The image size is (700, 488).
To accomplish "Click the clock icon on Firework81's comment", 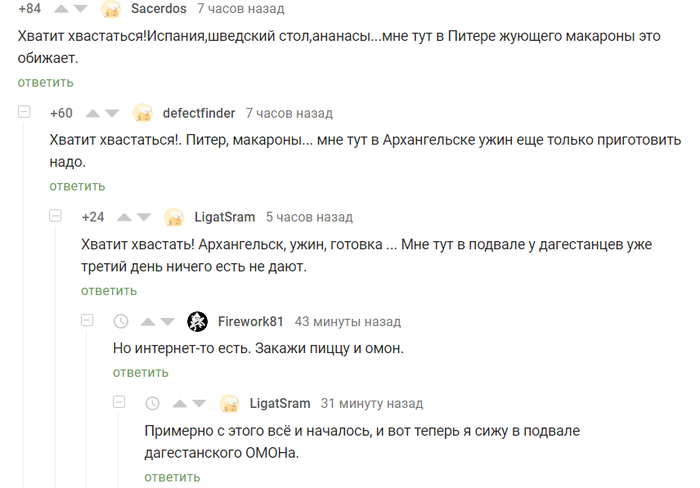I will point(121,321).
